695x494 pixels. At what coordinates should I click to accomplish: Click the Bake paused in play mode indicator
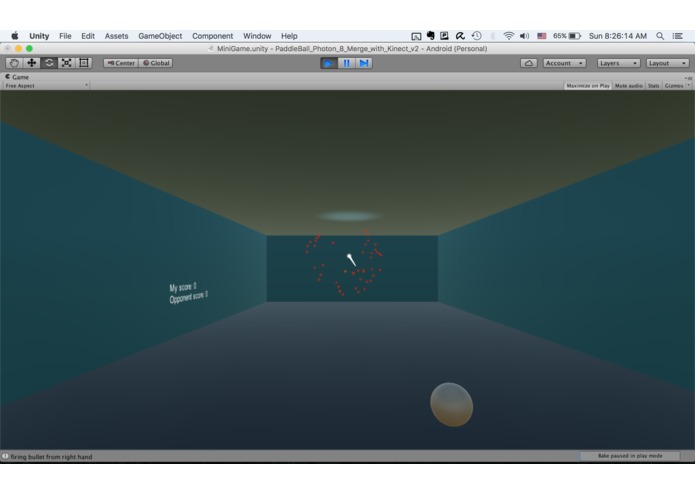pyautogui.click(x=629, y=456)
